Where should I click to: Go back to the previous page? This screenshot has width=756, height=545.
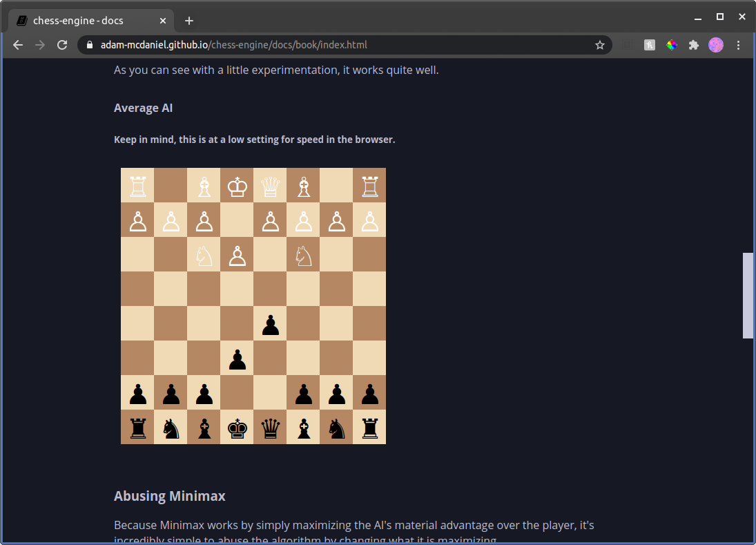(18, 45)
